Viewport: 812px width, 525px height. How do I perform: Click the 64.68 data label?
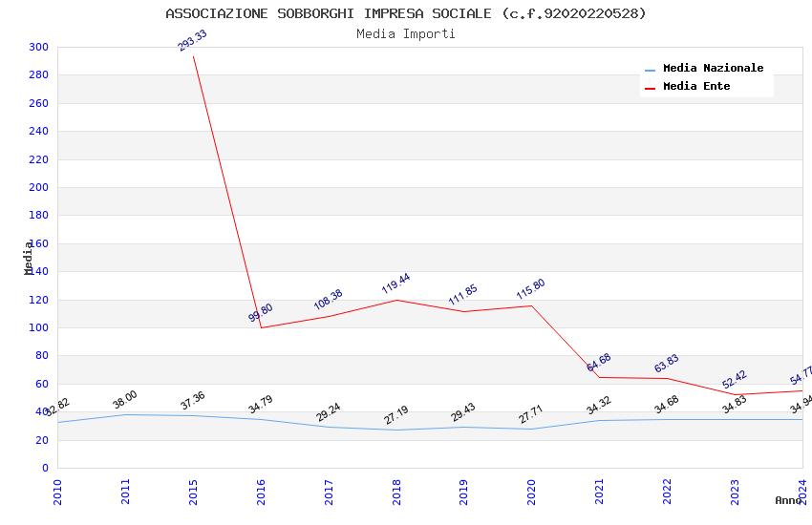(599, 363)
